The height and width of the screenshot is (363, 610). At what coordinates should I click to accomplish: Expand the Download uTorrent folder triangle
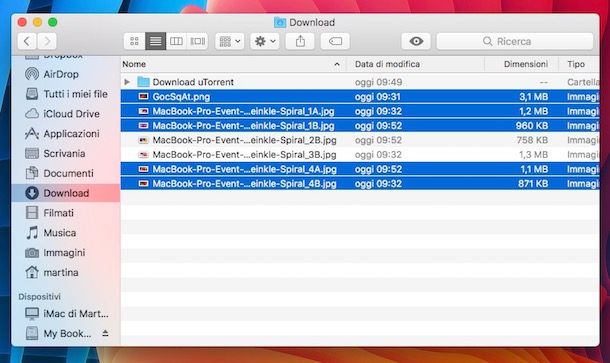tap(127, 82)
